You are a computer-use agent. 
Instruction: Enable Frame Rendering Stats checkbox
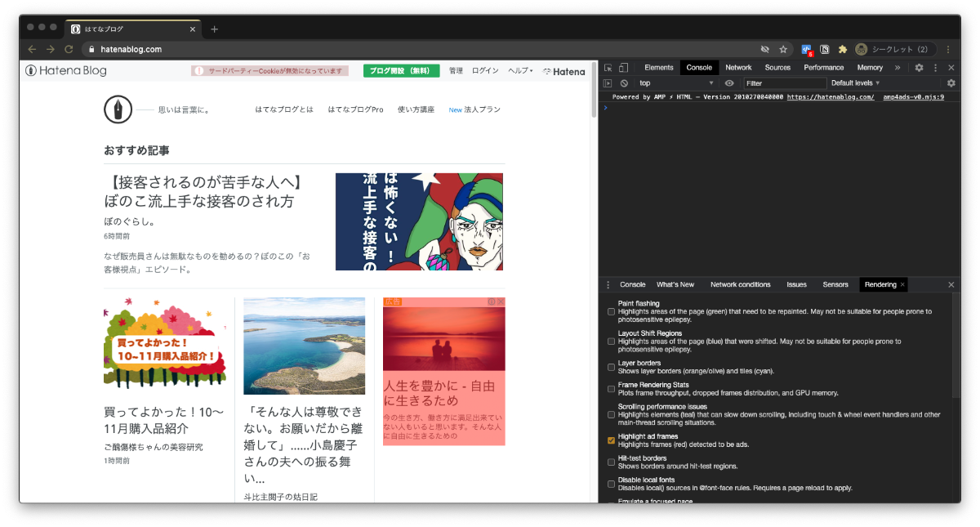coord(612,389)
